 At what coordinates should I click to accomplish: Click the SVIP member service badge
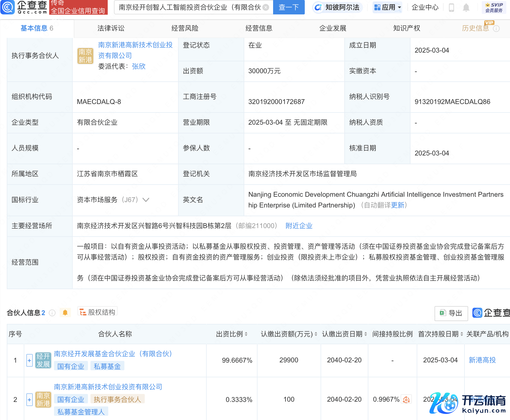click(x=494, y=8)
